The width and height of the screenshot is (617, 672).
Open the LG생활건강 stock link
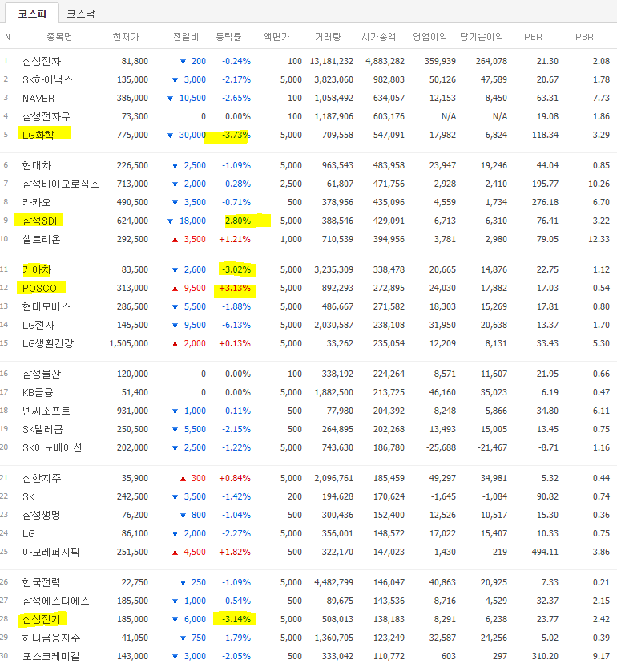click(48, 343)
